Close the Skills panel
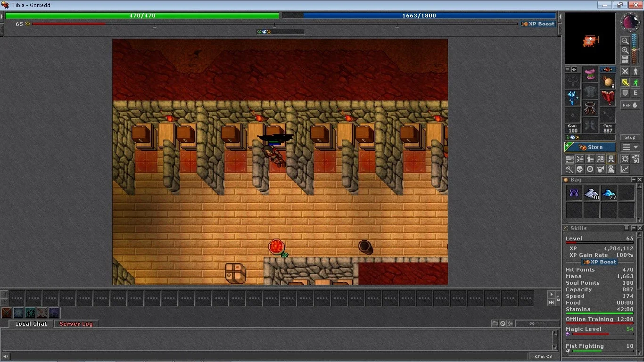Viewport: 644px width, 362px height. (640, 228)
